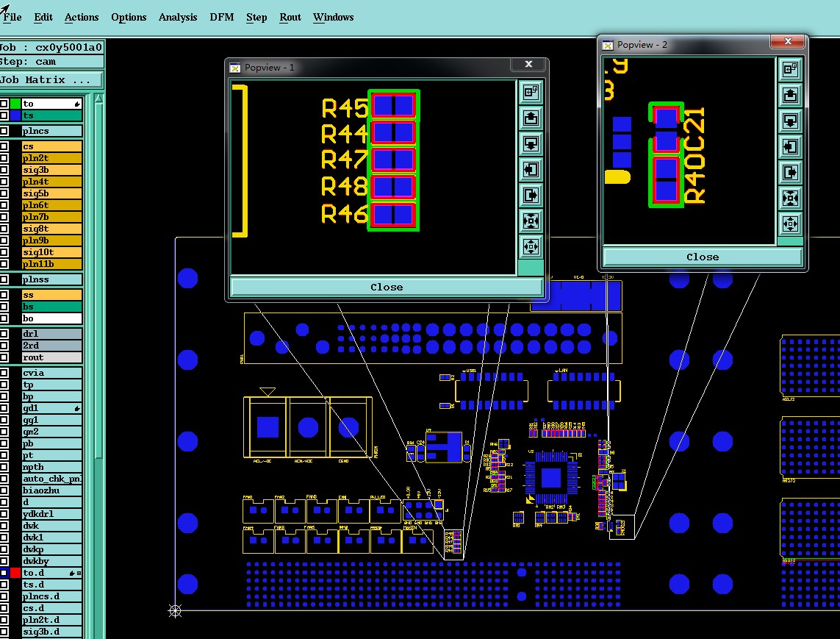
Task: Zoom out using Popview 1 outward-arrows icon
Action: 531,246
